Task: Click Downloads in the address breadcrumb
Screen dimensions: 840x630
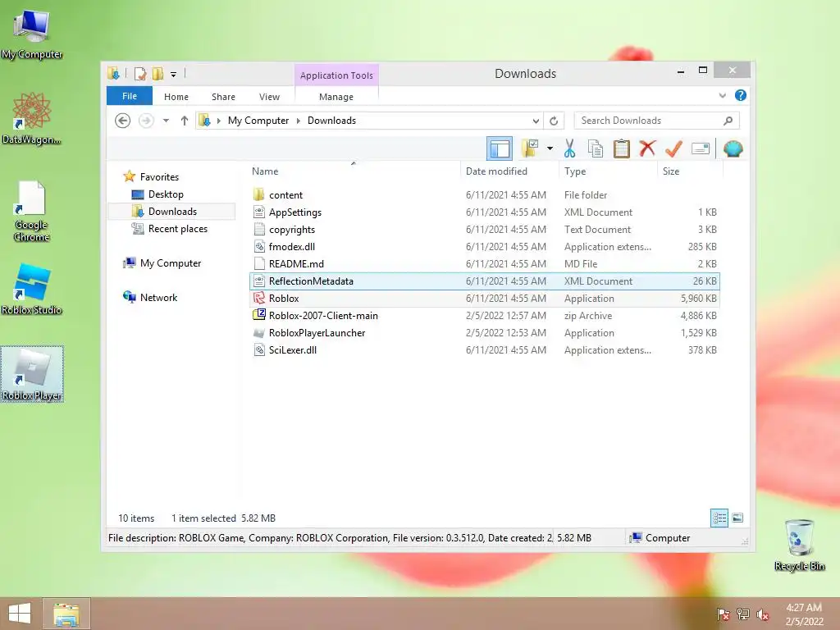Action: (x=331, y=121)
